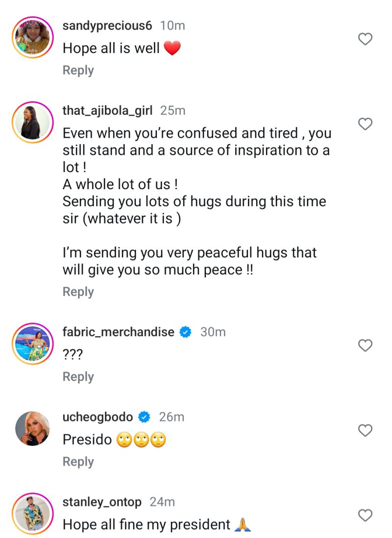The width and height of the screenshot is (392, 538).
Task: View fabric_merchandise's profile avatar
Action: click(x=32, y=344)
